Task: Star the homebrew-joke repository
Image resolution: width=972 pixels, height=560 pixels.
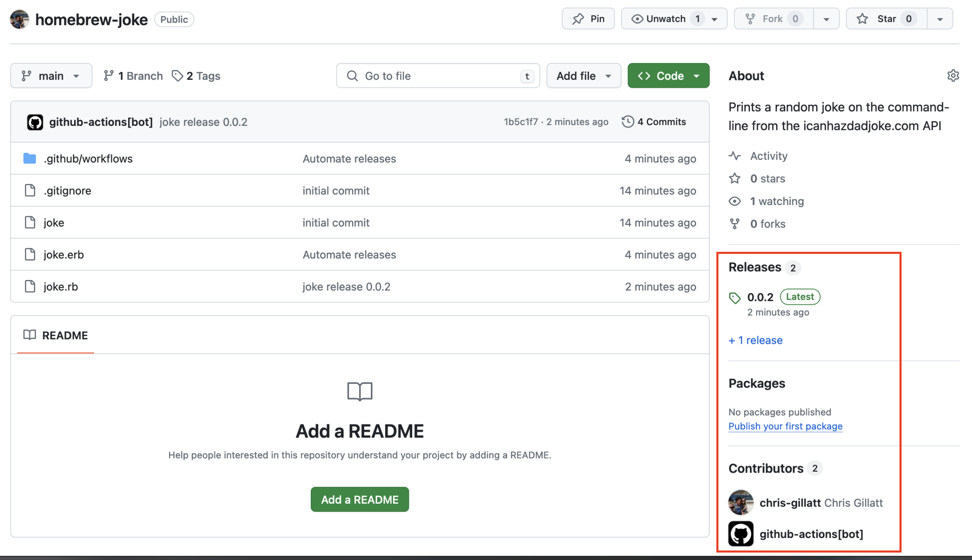Action: (x=886, y=19)
